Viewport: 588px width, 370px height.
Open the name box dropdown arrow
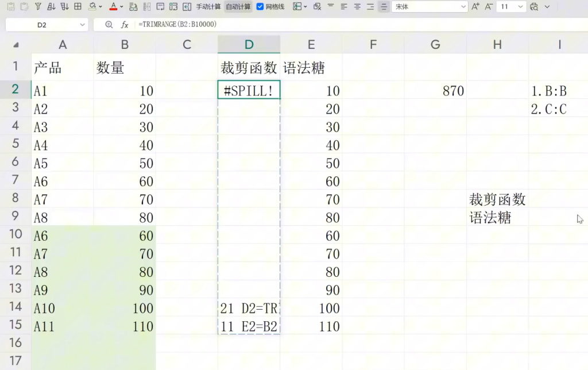click(82, 25)
